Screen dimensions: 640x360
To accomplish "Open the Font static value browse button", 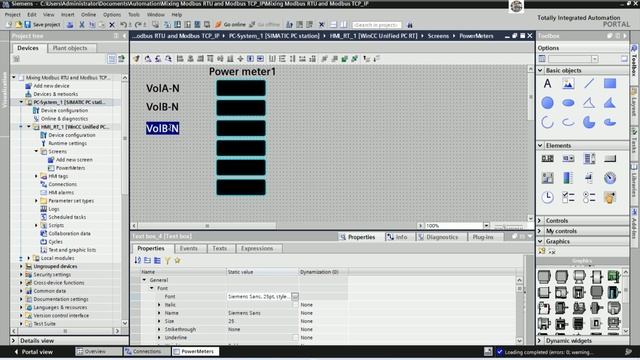I will coord(295,296).
